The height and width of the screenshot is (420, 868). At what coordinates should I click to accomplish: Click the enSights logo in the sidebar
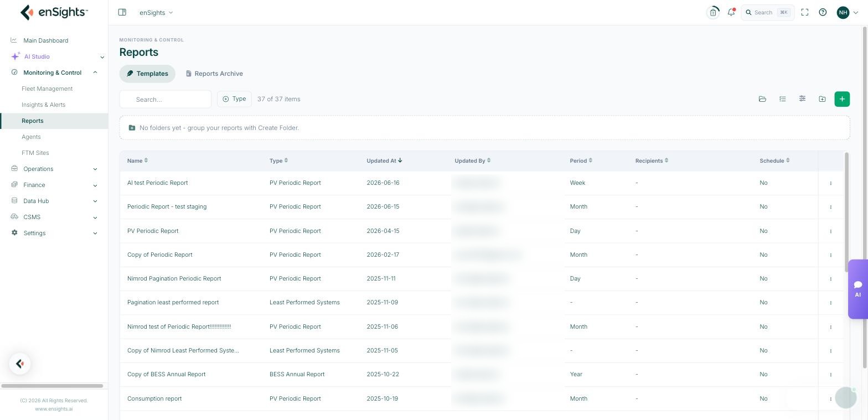[54, 12]
